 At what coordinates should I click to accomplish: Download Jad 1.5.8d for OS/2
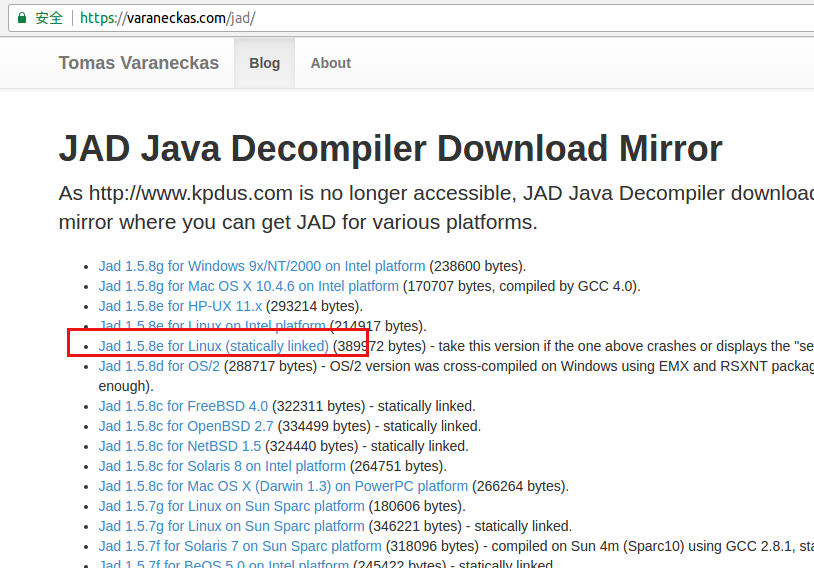pyautogui.click(x=159, y=366)
